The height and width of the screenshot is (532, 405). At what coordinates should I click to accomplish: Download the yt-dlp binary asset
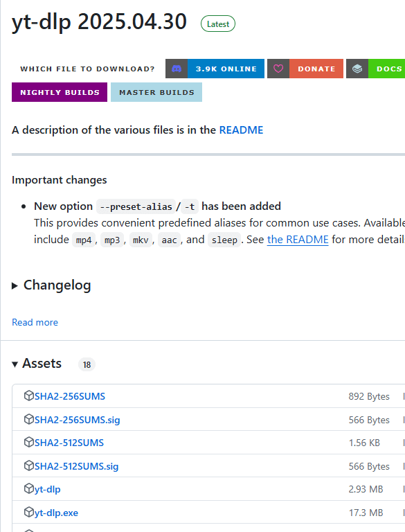48,489
